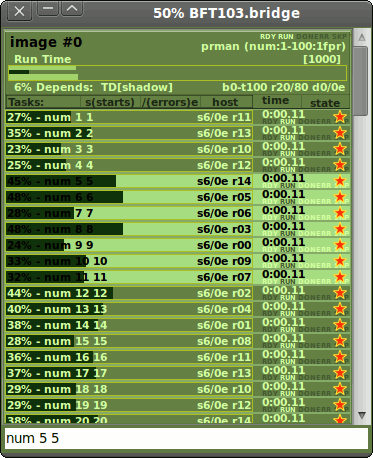Image resolution: width=373 pixels, height=458 pixels.
Task: Click the star state icon for num 13 row
Action: point(340,309)
